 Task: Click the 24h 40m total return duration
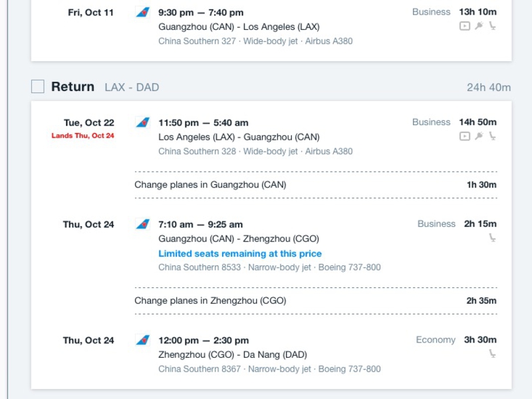(489, 88)
